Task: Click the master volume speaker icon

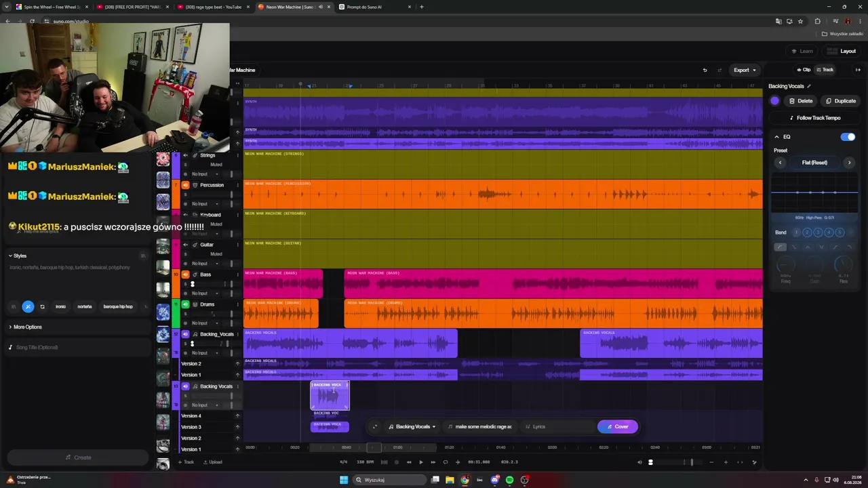Action: point(639,462)
